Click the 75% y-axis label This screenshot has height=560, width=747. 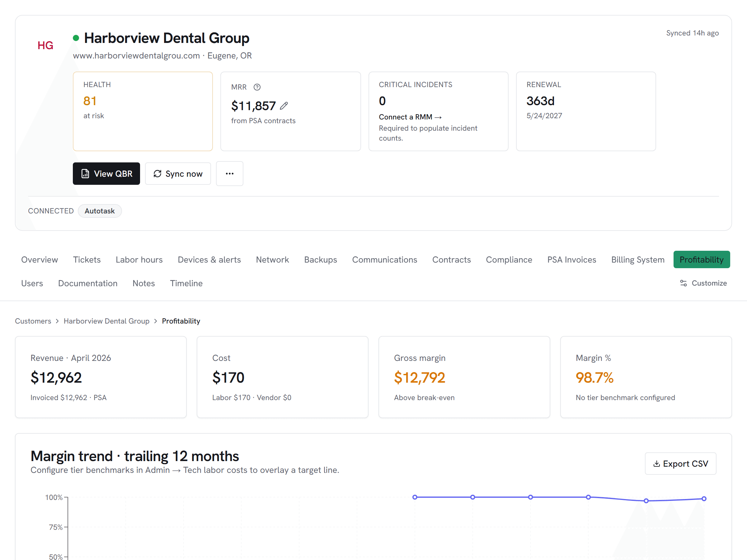pyautogui.click(x=56, y=527)
